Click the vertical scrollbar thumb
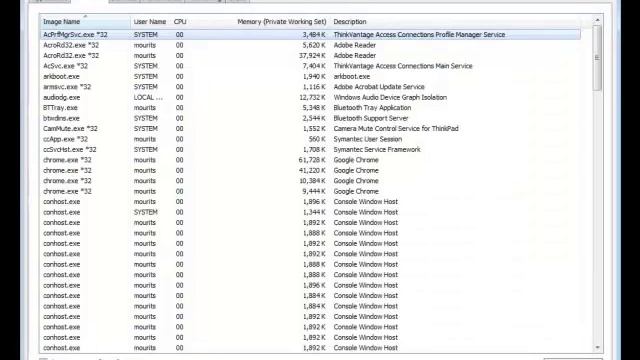Screen dimensions: 640x360 click(598, 58)
